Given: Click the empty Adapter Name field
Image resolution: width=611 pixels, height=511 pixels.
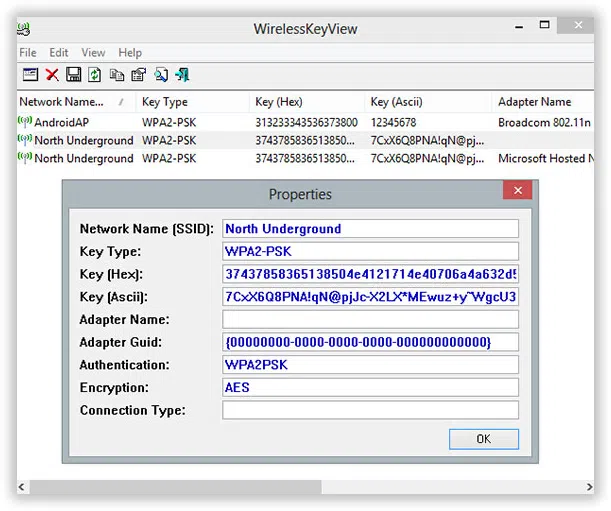Looking at the screenshot, I should [x=370, y=320].
